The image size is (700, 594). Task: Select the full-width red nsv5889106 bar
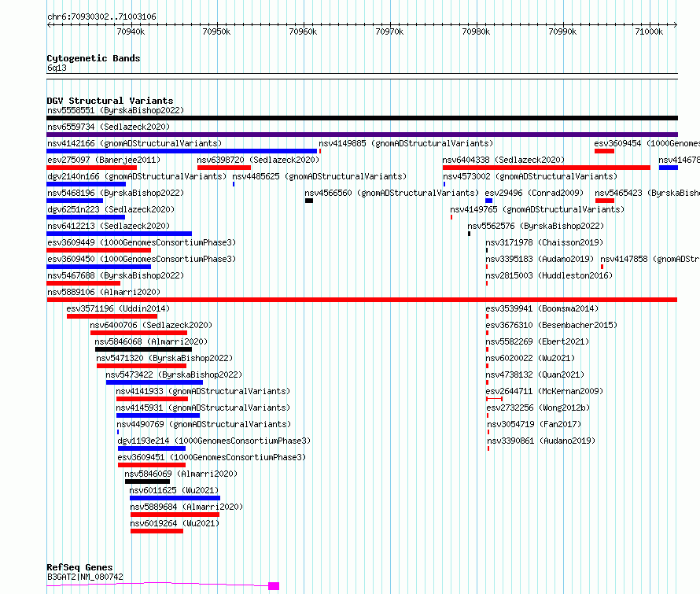[362, 300]
